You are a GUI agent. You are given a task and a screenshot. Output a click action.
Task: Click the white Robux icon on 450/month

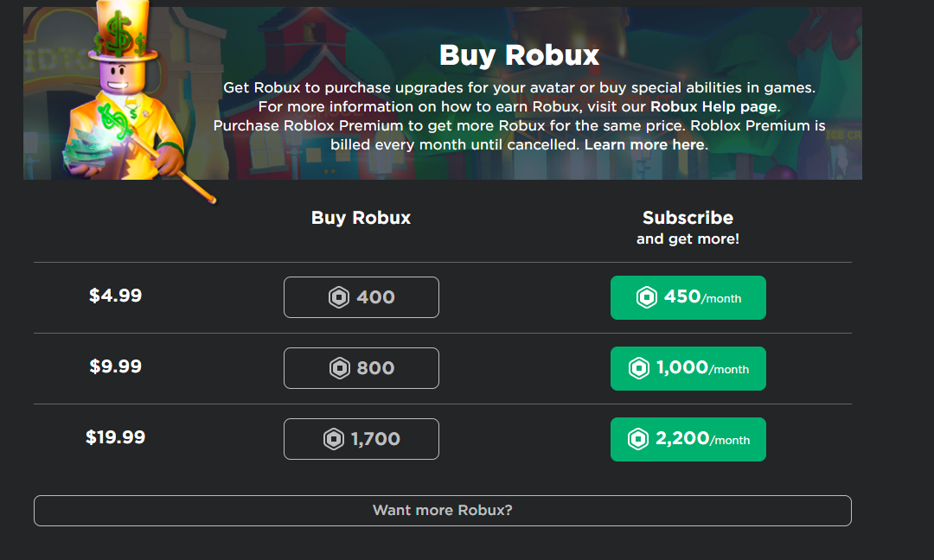[646, 297]
